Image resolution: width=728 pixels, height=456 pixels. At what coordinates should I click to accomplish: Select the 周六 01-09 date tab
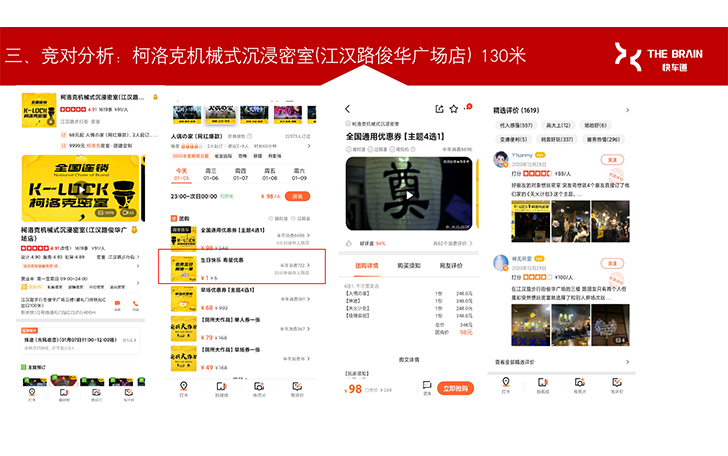299,174
